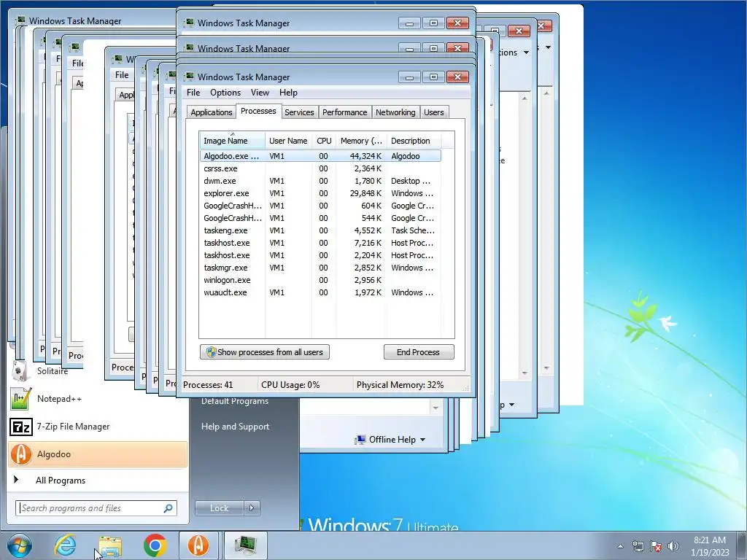The width and height of the screenshot is (747, 560).
Task: Open the network tray icon
Action: click(638, 546)
